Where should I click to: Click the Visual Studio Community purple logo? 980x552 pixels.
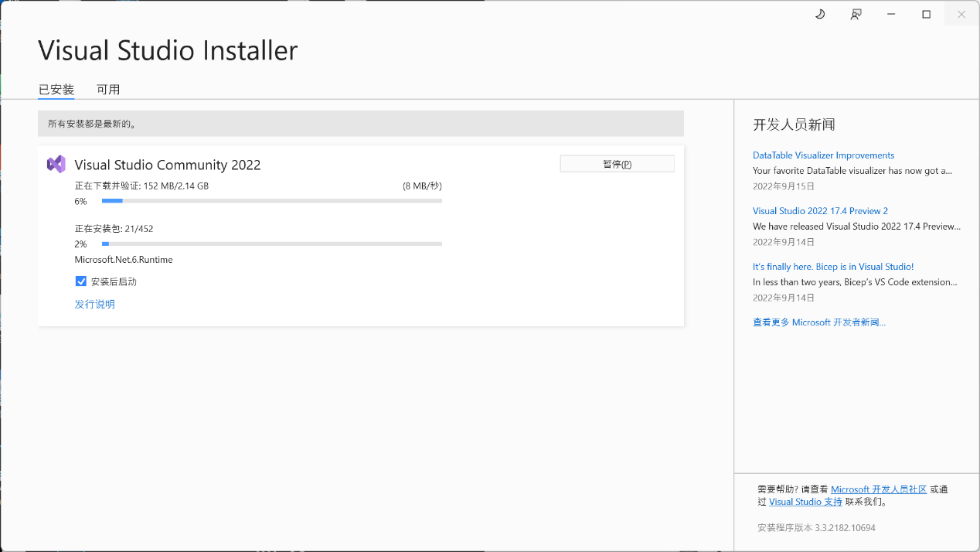tap(56, 164)
